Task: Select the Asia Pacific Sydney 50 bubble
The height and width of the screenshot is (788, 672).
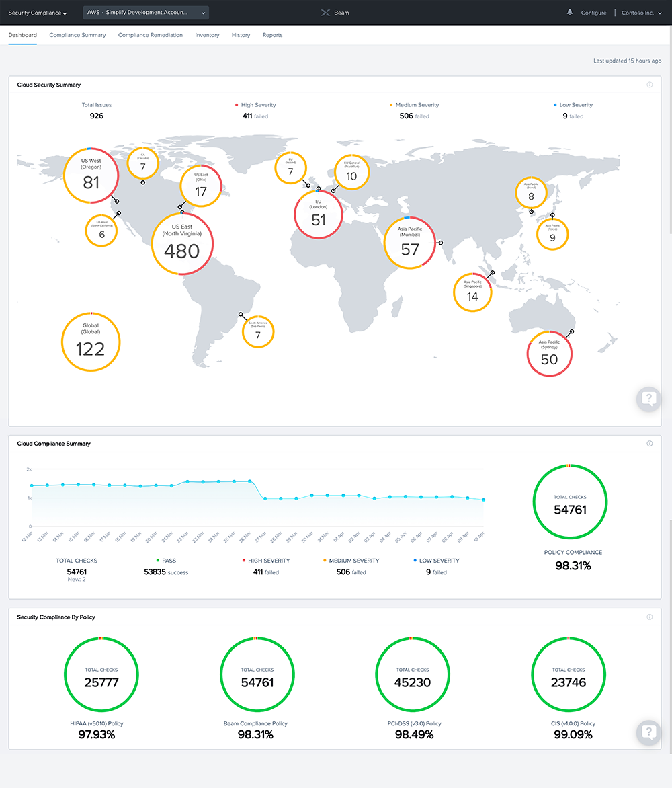Action: point(549,354)
